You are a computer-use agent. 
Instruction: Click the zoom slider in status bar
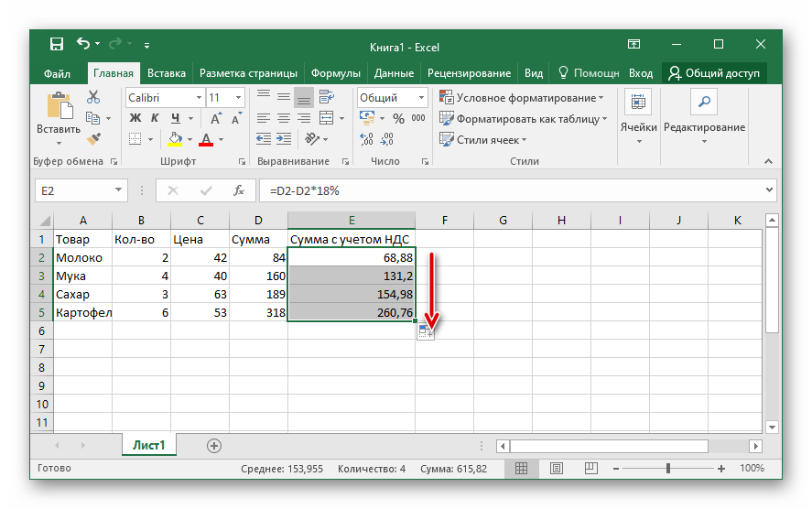point(668,469)
